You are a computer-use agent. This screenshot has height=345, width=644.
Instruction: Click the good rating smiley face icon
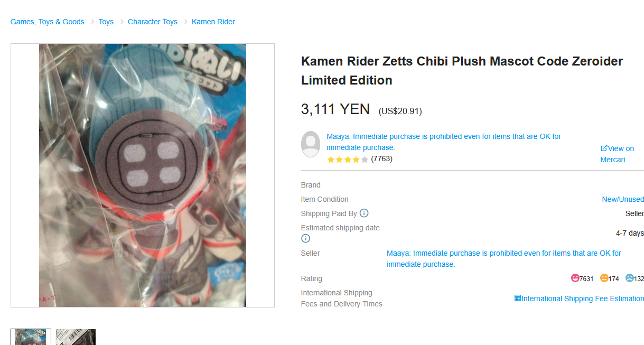click(575, 278)
